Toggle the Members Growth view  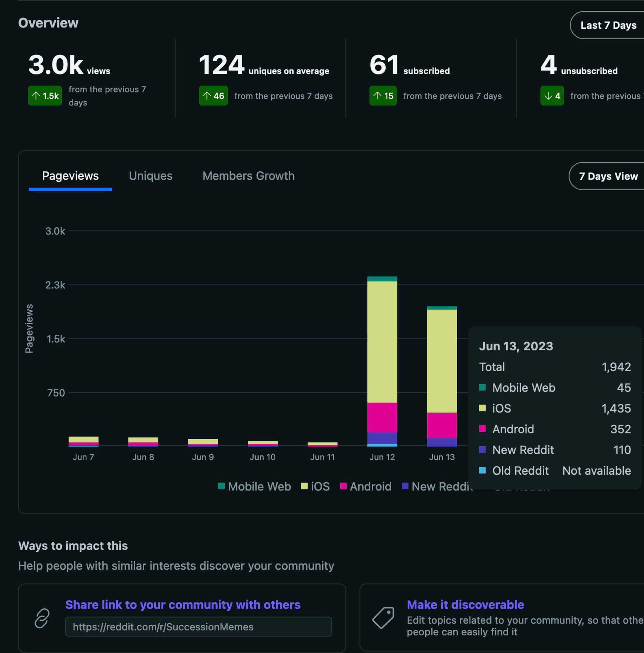point(248,176)
